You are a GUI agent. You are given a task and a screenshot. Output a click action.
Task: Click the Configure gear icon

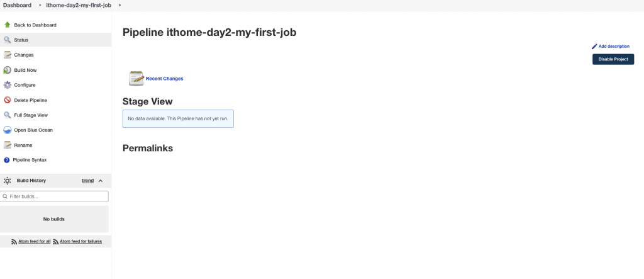point(7,85)
